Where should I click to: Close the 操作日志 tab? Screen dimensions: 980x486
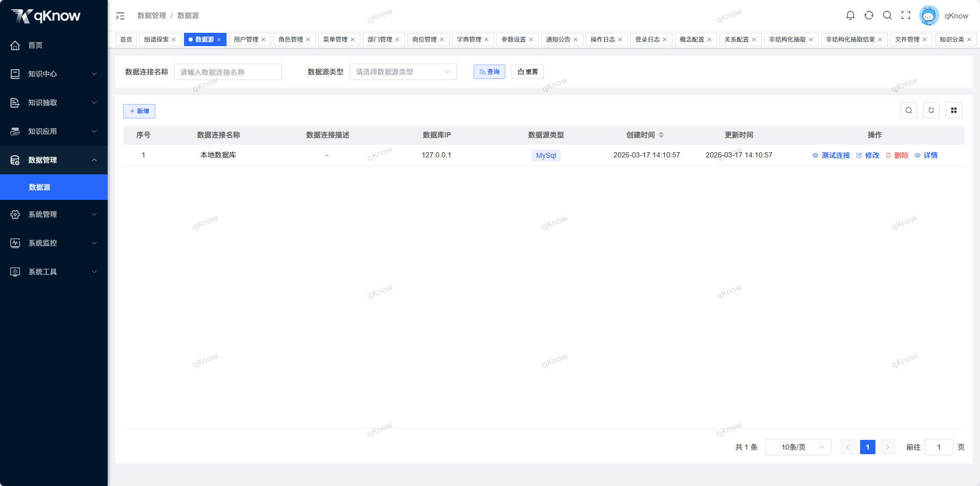(620, 39)
